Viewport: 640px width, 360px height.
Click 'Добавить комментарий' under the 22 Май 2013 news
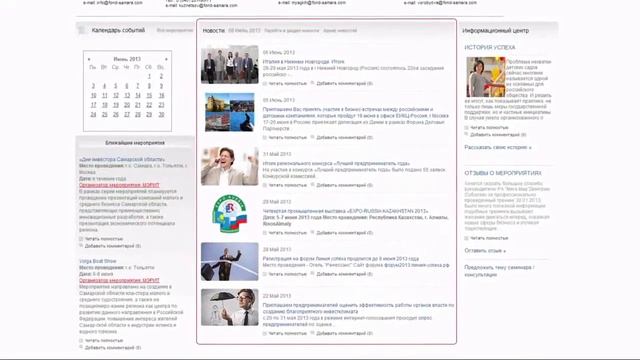[344, 333]
